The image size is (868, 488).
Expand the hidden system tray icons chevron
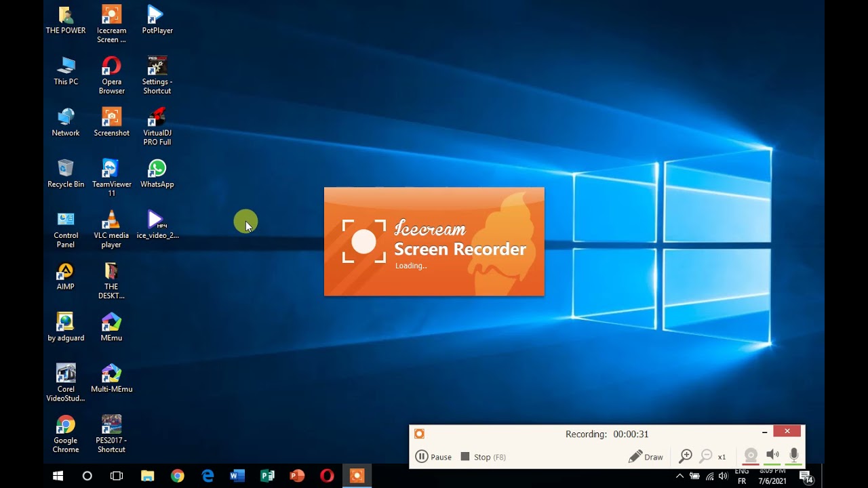point(679,476)
